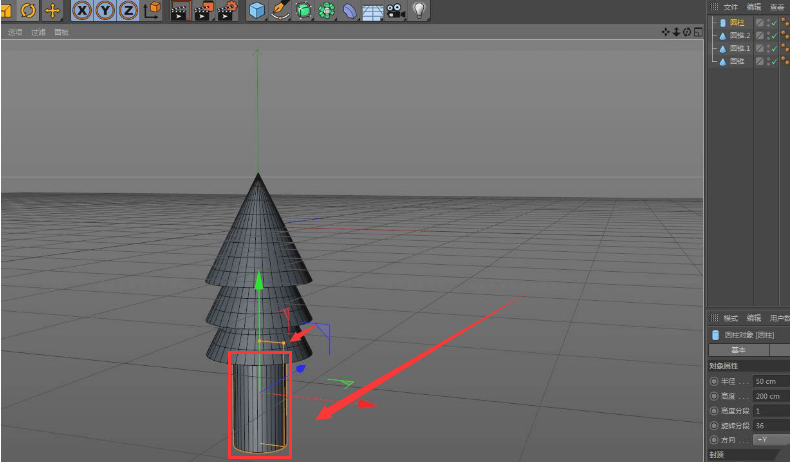Image resolution: width=790 pixels, height=462 pixels.
Task: Click the 圆锥.2 cone object icon
Action: coord(723,36)
